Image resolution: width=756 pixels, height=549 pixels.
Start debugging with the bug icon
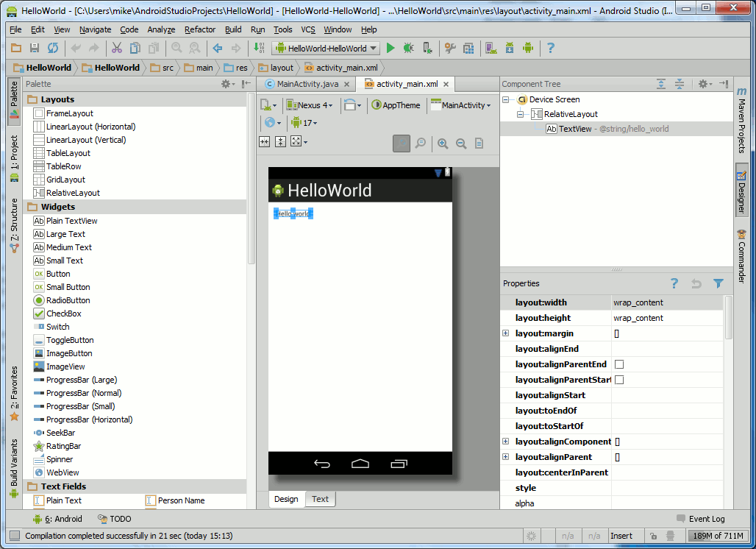click(x=408, y=48)
